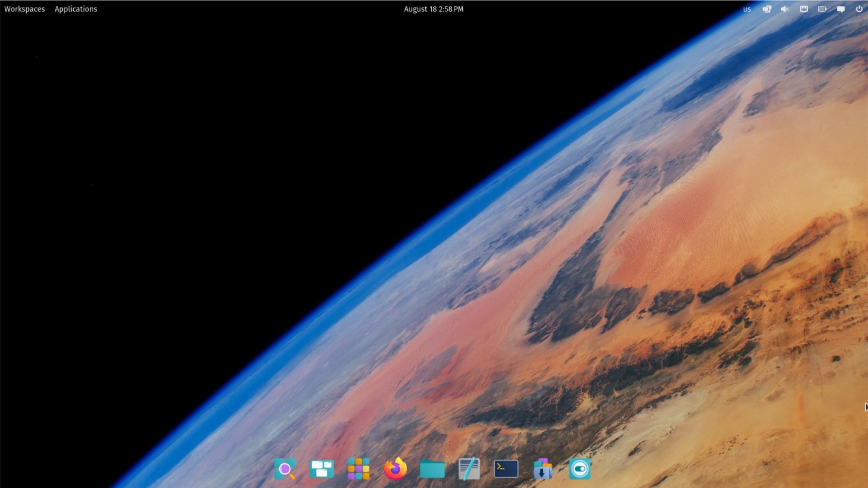Open the Terminal from the dock
868x488 pixels.
pyautogui.click(x=505, y=468)
